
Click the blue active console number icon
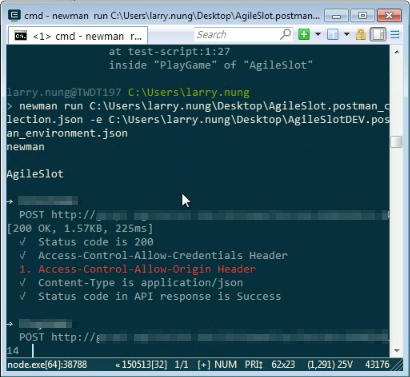[x=333, y=34]
